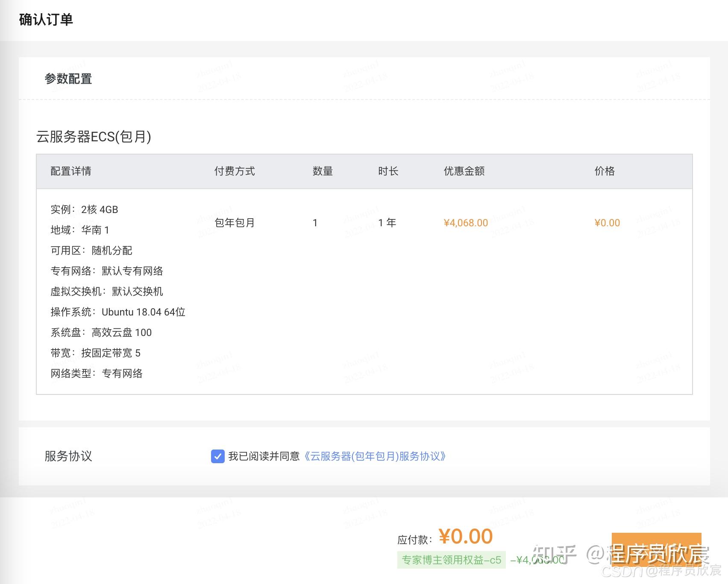Open the 云服务器(包年包月)服务协议 link
The image size is (728, 584).
point(375,457)
